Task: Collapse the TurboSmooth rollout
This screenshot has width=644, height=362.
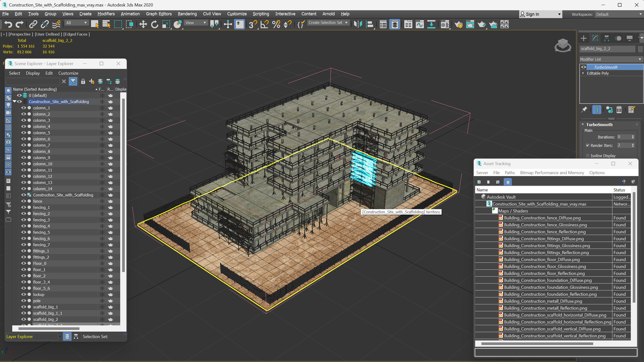Action: point(583,124)
